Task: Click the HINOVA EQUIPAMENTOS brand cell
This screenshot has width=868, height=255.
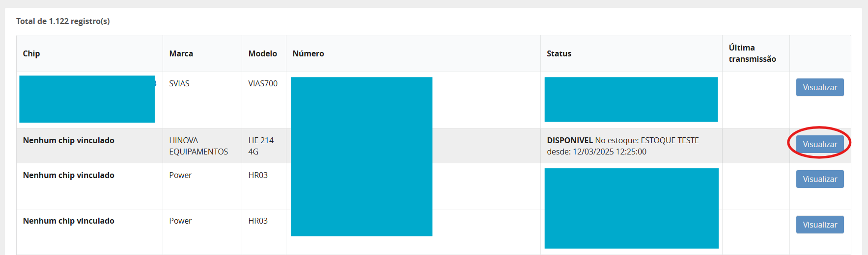Action: click(198, 146)
